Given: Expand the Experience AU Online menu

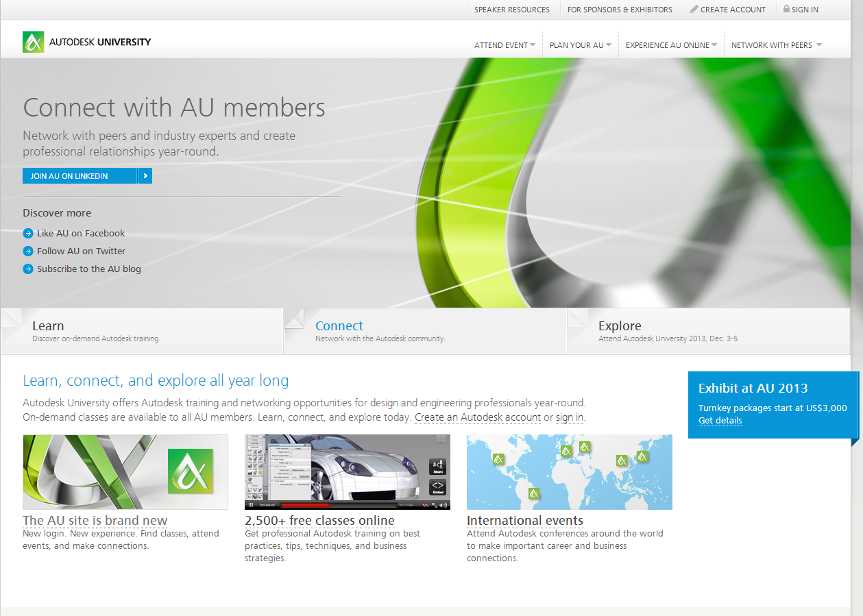Looking at the screenshot, I should pyautogui.click(x=671, y=45).
